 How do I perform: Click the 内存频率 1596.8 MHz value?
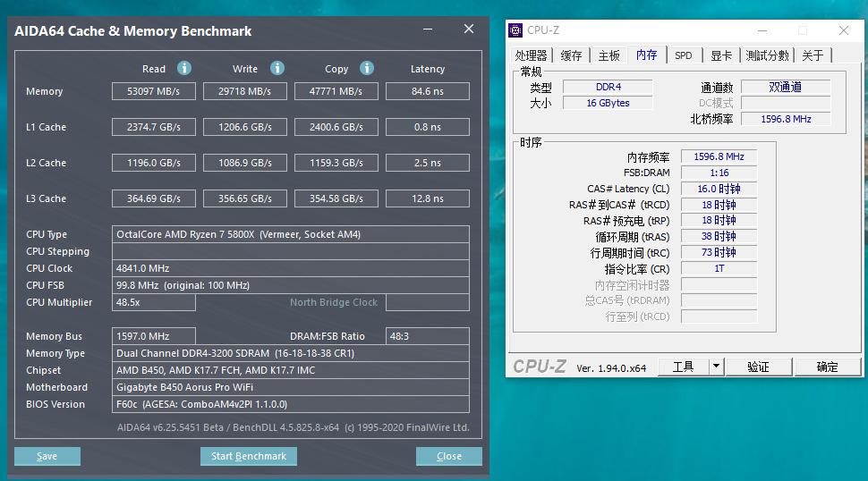719,156
